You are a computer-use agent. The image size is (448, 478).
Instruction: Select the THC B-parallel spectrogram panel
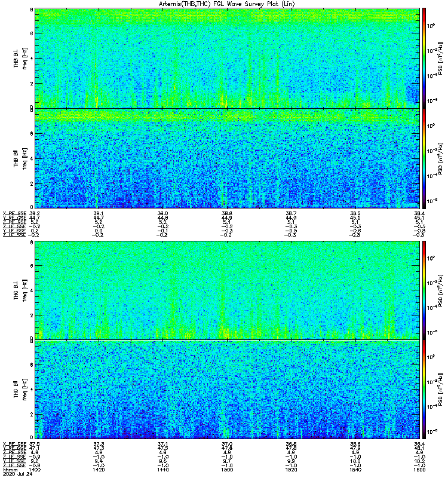[227, 390]
